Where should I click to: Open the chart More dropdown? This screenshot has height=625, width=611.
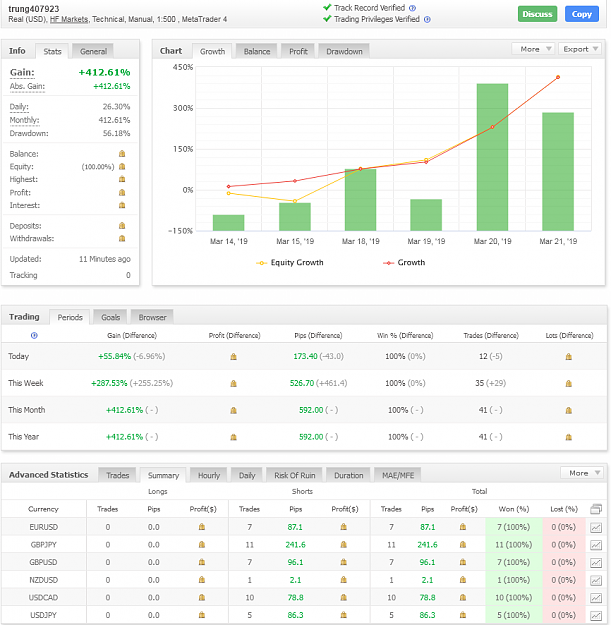(533, 49)
